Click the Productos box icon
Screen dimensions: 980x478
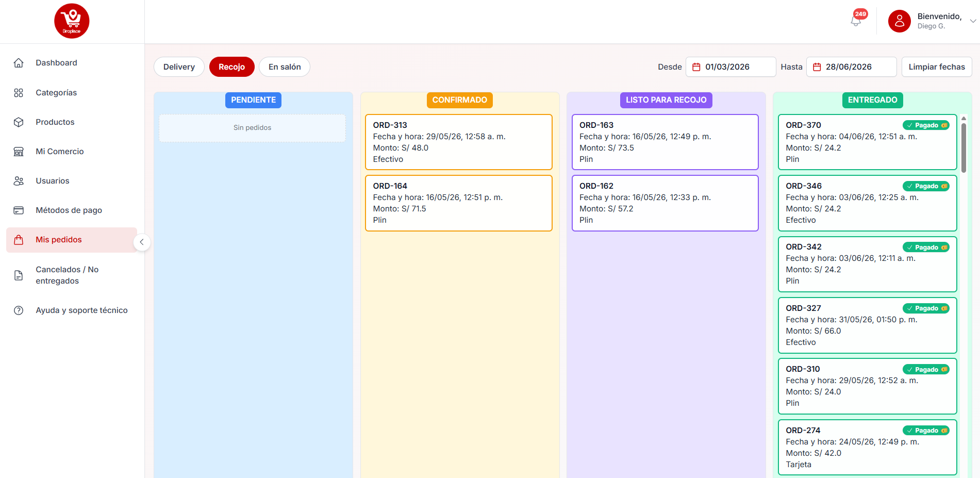(x=19, y=122)
